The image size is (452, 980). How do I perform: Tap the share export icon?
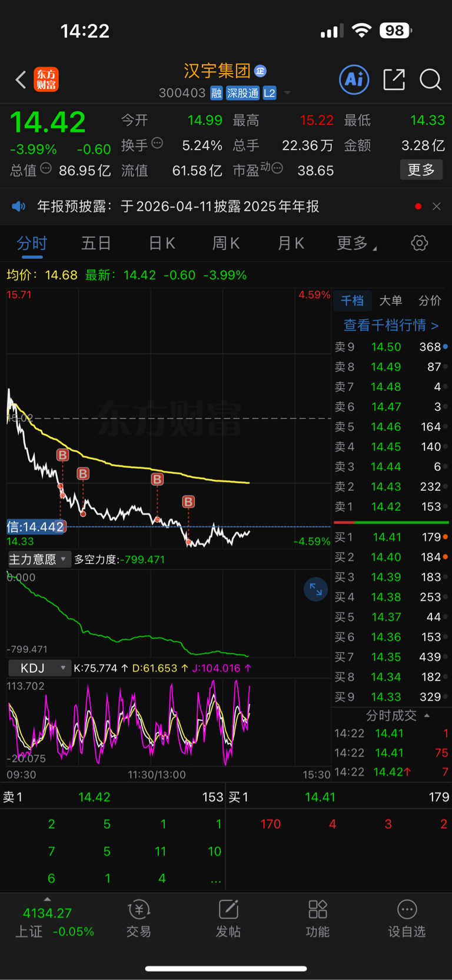point(394,79)
